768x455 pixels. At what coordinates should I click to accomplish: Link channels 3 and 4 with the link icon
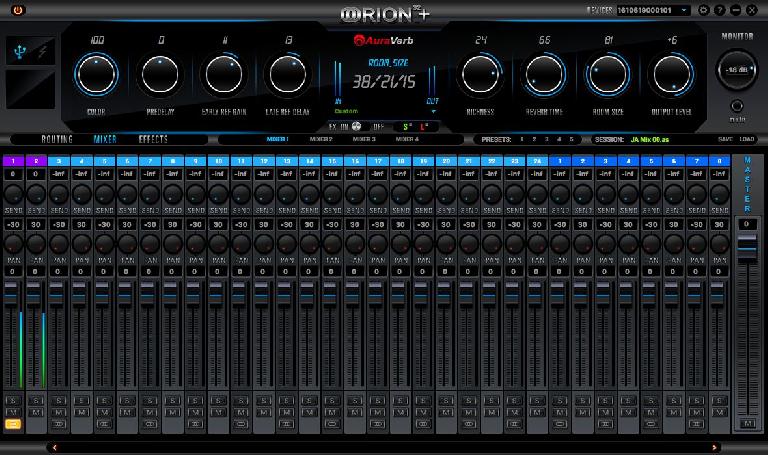tap(59, 424)
